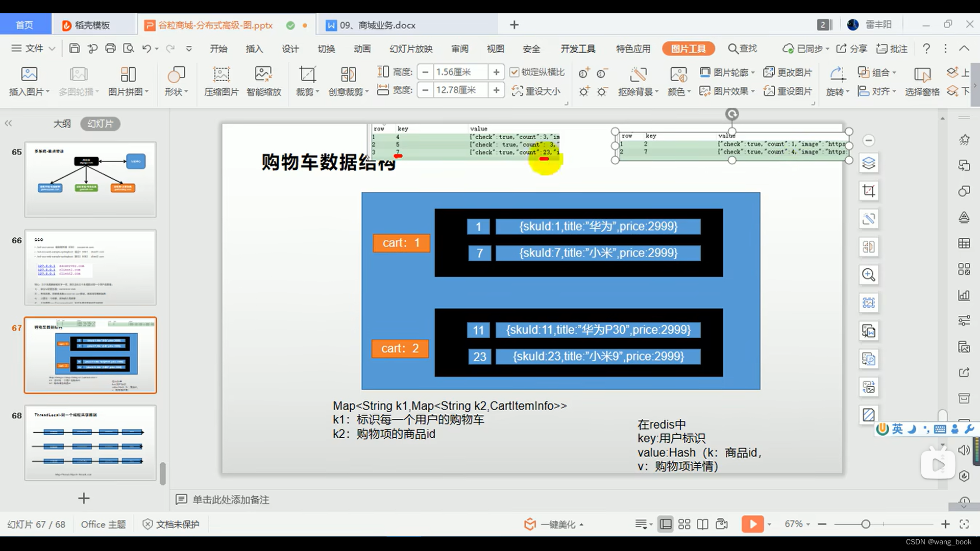
Task: Click the 智能缩放 smart zoom icon
Action: pos(263,81)
